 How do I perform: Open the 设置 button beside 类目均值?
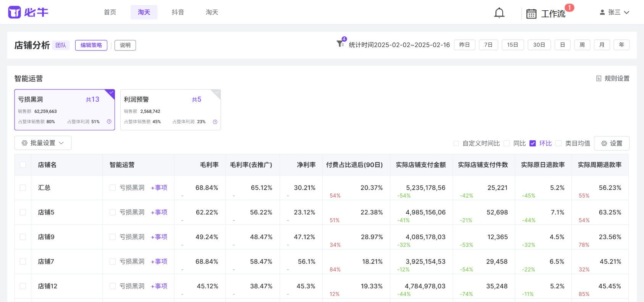[612, 143]
